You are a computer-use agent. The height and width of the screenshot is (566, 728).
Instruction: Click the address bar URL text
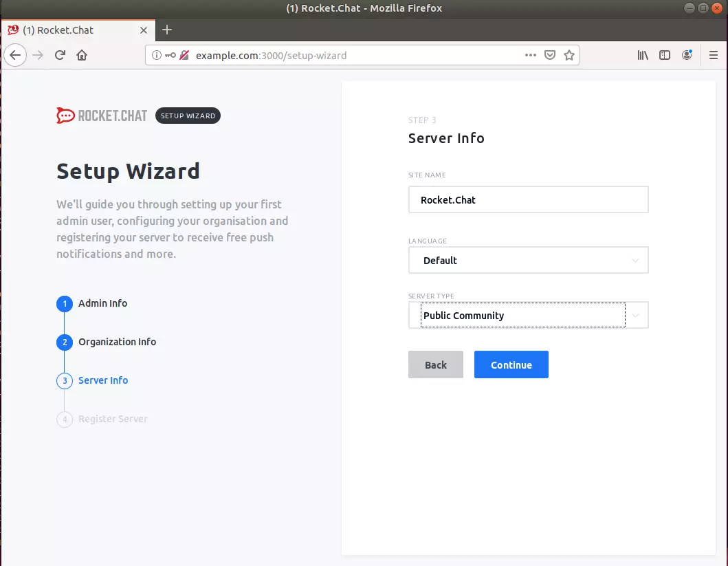coord(271,55)
